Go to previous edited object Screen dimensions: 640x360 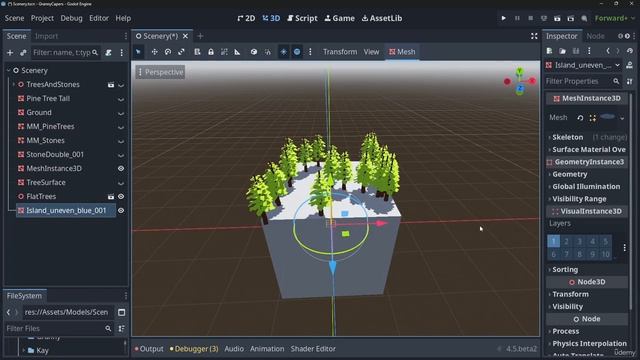[608, 51]
